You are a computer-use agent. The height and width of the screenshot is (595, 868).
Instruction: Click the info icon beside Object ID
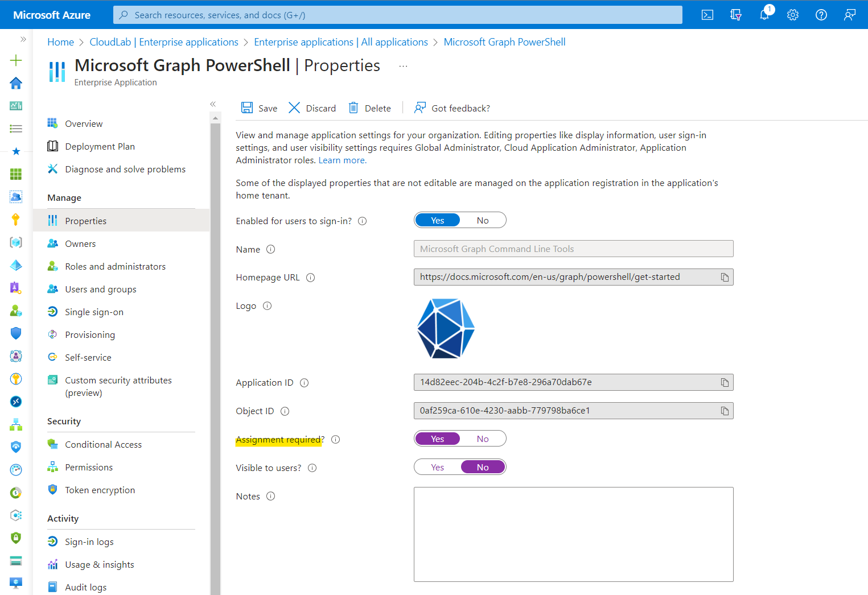click(285, 411)
